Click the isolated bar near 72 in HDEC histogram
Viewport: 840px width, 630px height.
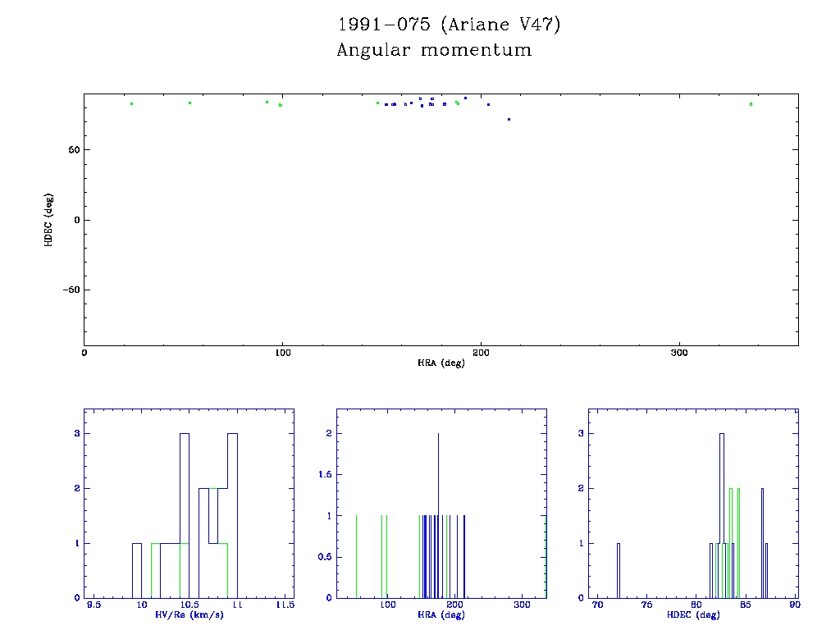pyautogui.click(x=619, y=570)
